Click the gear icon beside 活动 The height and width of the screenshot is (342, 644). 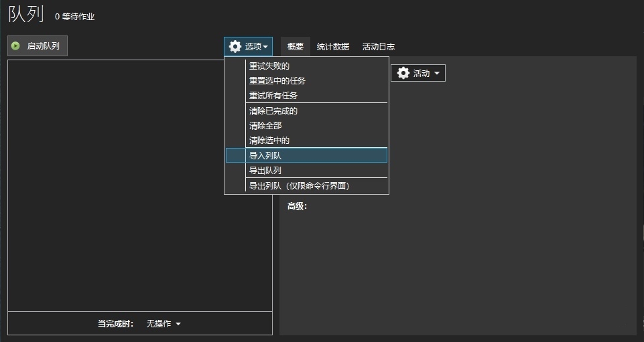point(403,73)
